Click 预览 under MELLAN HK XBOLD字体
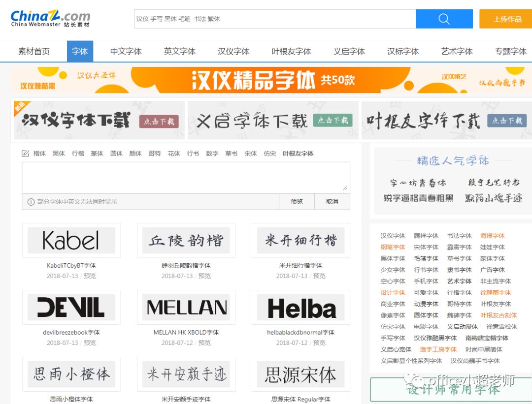Viewport: 532px width, 404px height. (x=204, y=342)
